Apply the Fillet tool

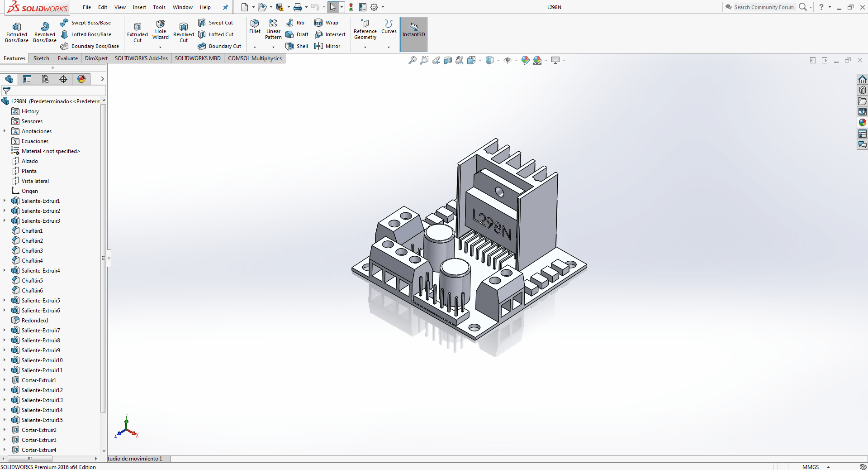tap(255, 27)
